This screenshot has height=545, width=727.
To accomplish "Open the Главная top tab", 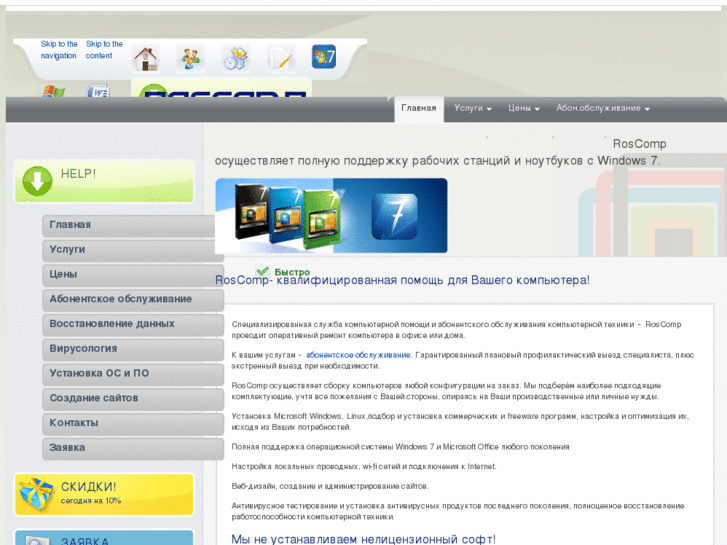I will (x=419, y=108).
